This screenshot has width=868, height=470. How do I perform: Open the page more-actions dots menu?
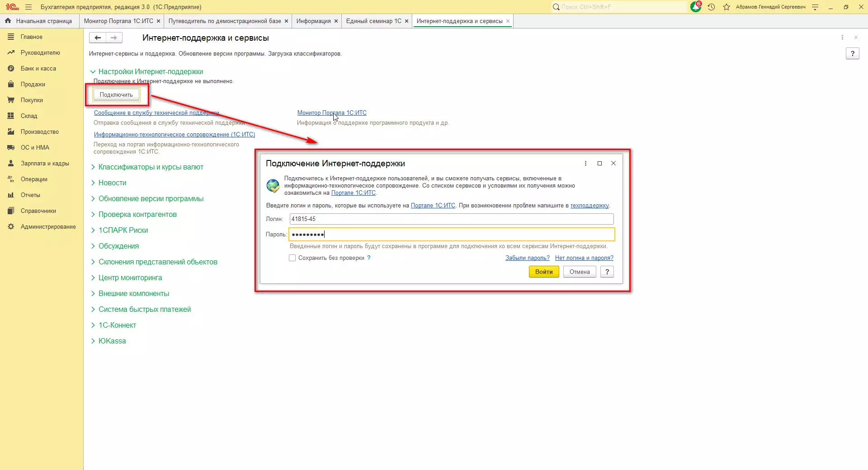pos(842,38)
